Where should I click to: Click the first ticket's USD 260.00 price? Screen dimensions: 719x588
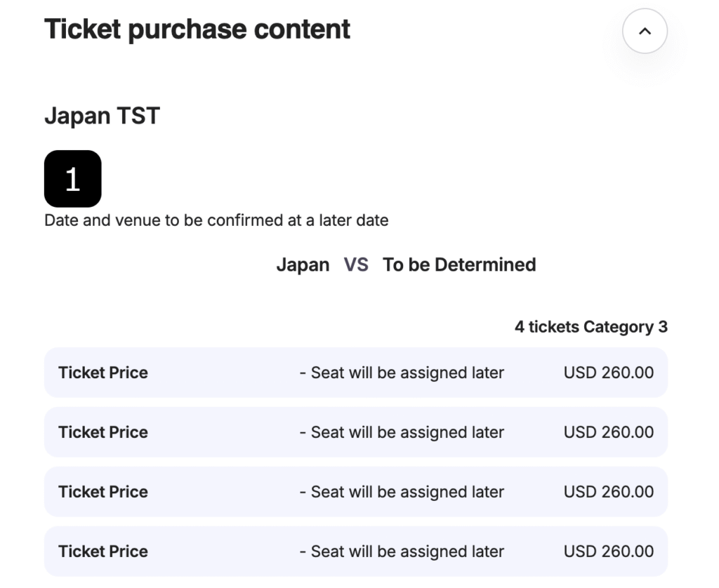[x=608, y=373]
